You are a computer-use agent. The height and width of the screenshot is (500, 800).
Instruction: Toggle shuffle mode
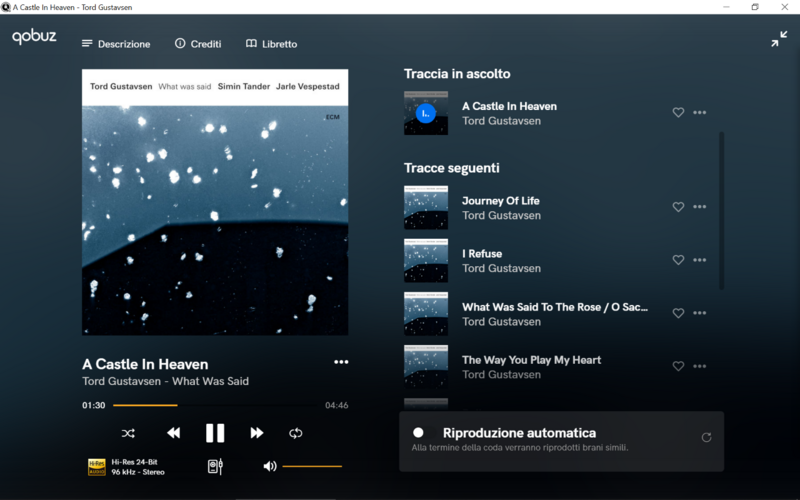[128, 433]
